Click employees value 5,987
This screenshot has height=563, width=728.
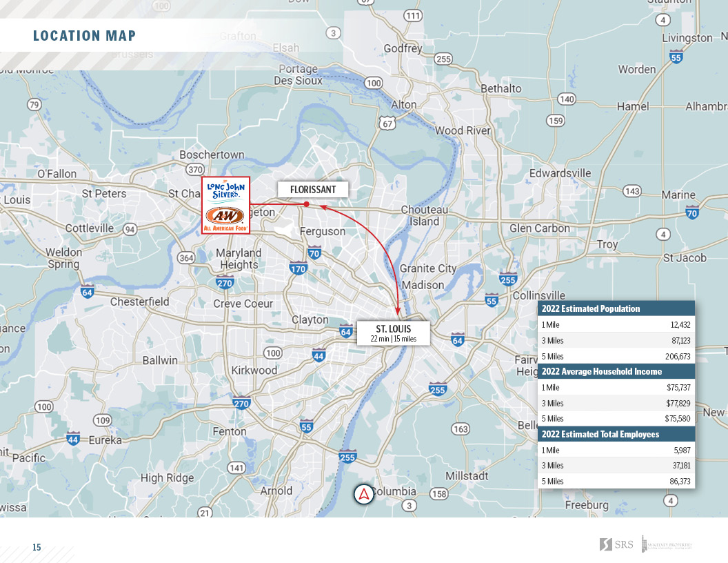click(682, 450)
